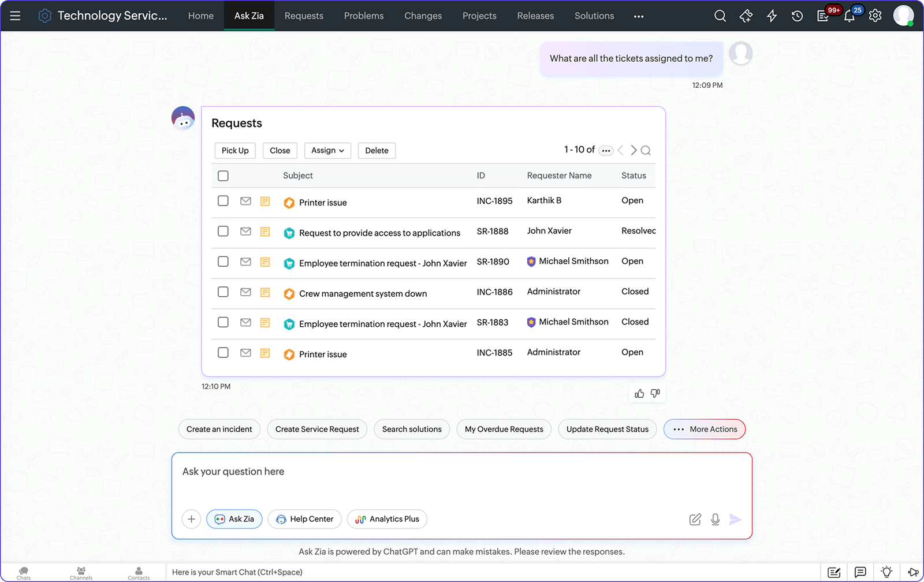Click the plus attachment icon in chat box
This screenshot has width=924, height=582.
click(191, 519)
